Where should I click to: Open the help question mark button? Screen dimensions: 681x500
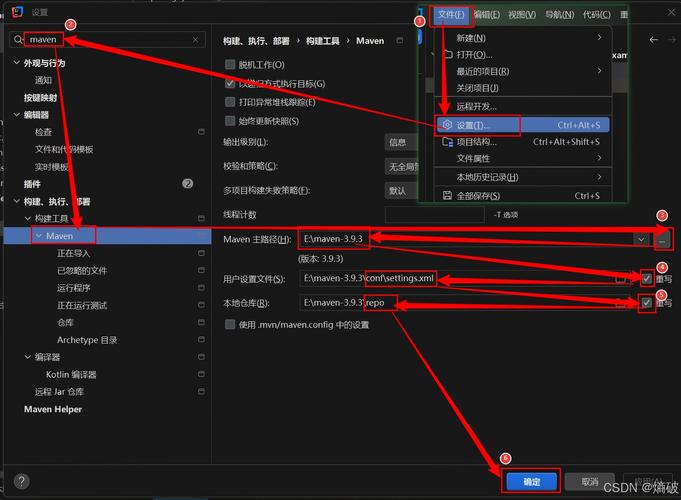(21, 481)
